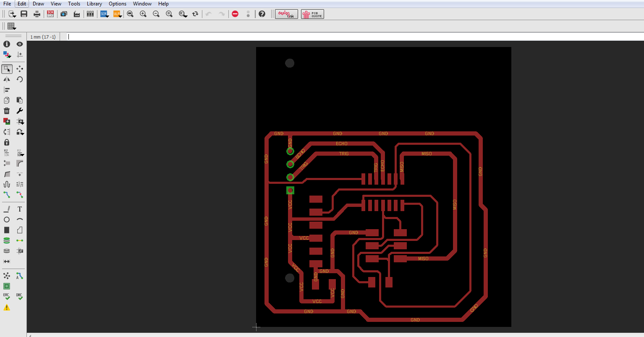This screenshot has width=644, height=337.
Task: Select the Ripup tool
Action: pos(20,195)
